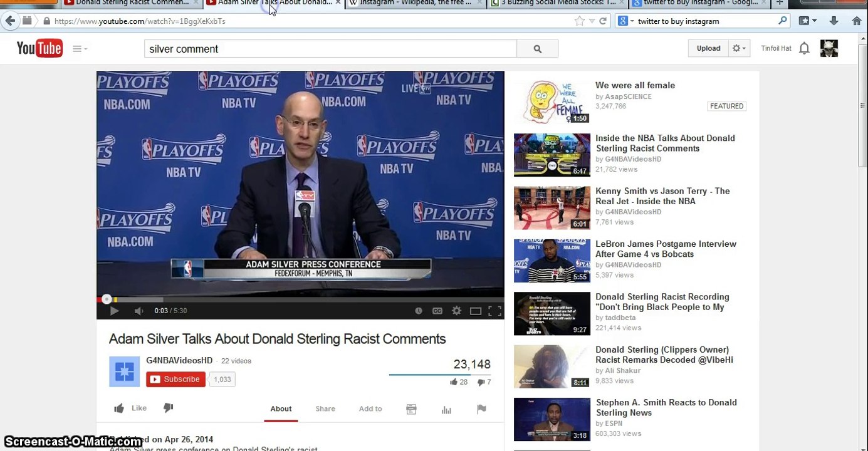Open 'Donald Sterling Racist Recording' video title

[662, 302]
